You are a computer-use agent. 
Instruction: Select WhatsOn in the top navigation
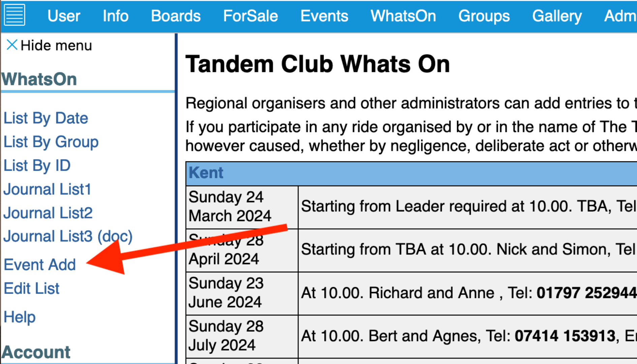(x=403, y=16)
